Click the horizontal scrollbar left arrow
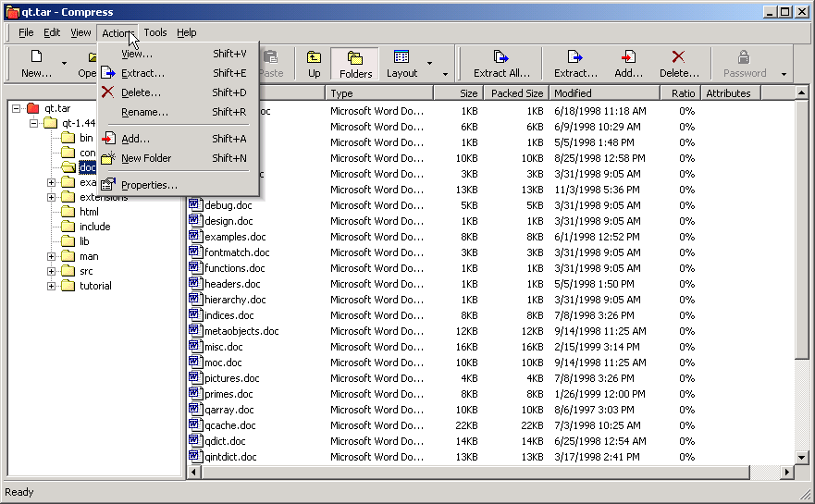The width and height of the screenshot is (815, 504). pyautogui.click(x=194, y=472)
